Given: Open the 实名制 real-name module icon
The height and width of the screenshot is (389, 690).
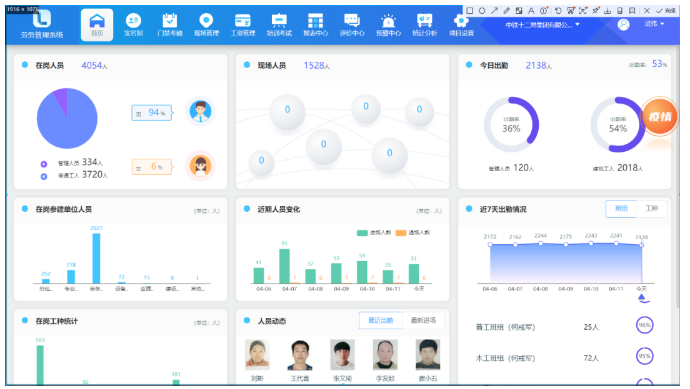Looking at the screenshot, I should pyautogui.click(x=133, y=25).
